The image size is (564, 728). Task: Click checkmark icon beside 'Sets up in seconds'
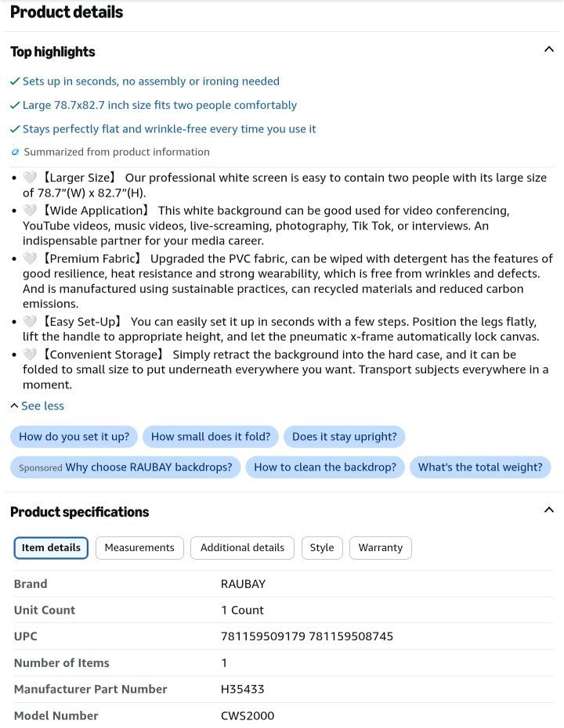click(15, 81)
